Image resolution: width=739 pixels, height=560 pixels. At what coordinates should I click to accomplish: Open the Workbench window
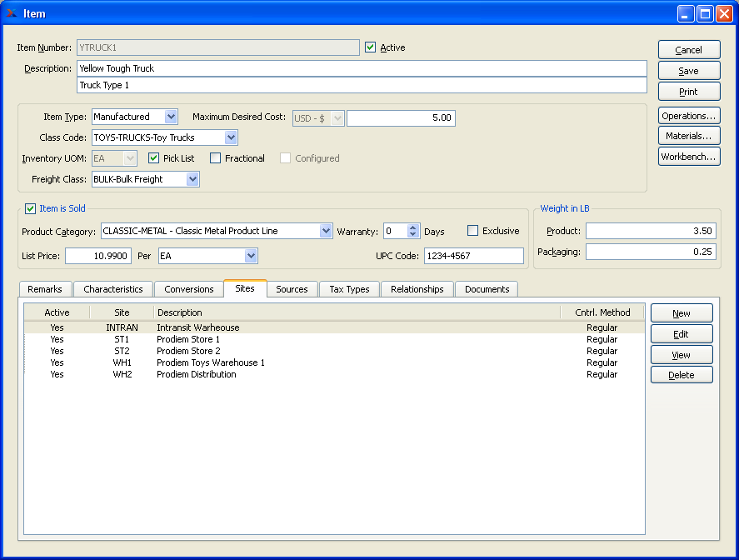(x=688, y=157)
